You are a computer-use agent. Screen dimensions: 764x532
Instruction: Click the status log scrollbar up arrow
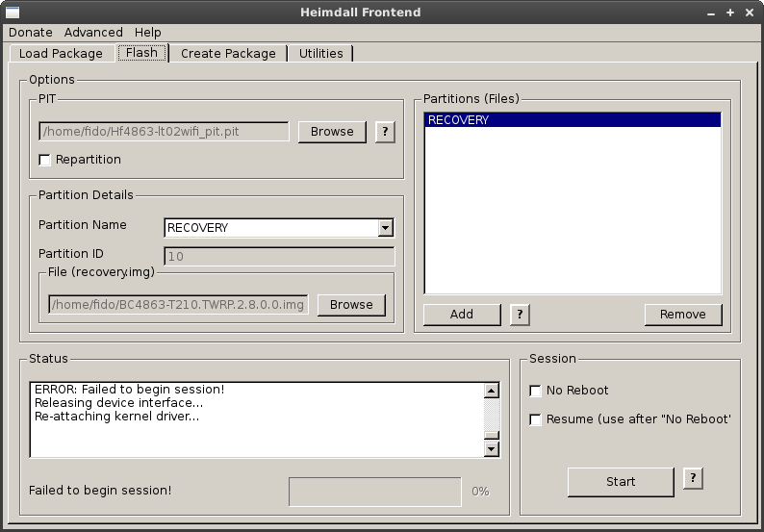(491, 391)
